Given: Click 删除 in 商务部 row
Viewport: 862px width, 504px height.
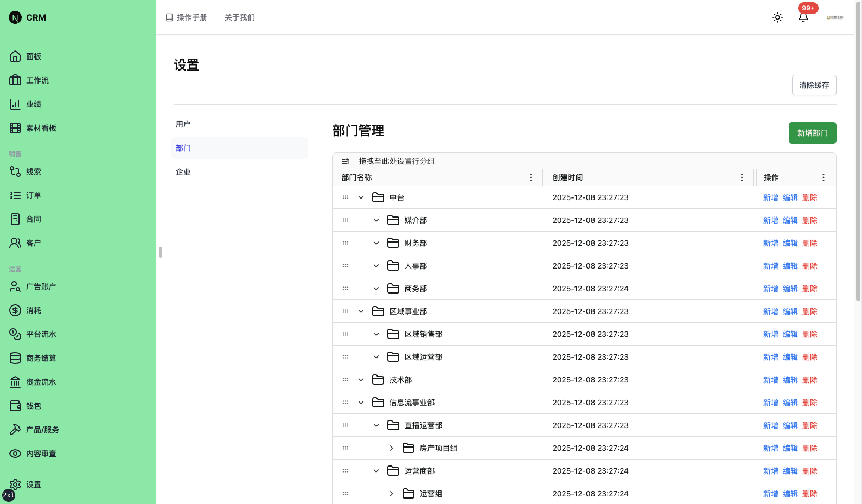Looking at the screenshot, I should click(809, 289).
